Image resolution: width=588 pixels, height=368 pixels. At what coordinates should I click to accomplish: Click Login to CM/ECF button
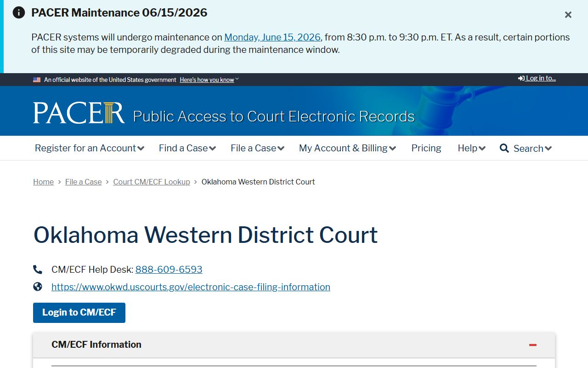(x=79, y=313)
